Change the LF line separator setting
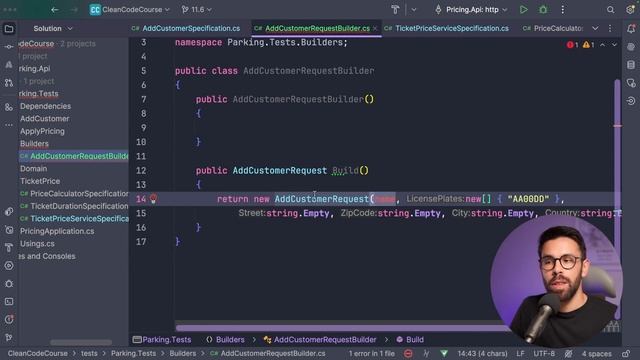Image resolution: width=640 pixels, height=360 pixels. pos(520,353)
